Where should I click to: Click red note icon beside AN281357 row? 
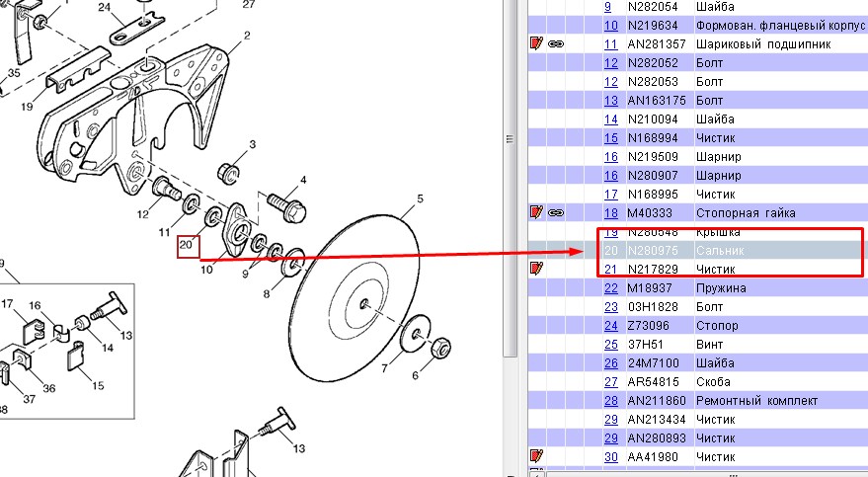tap(536, 43)
